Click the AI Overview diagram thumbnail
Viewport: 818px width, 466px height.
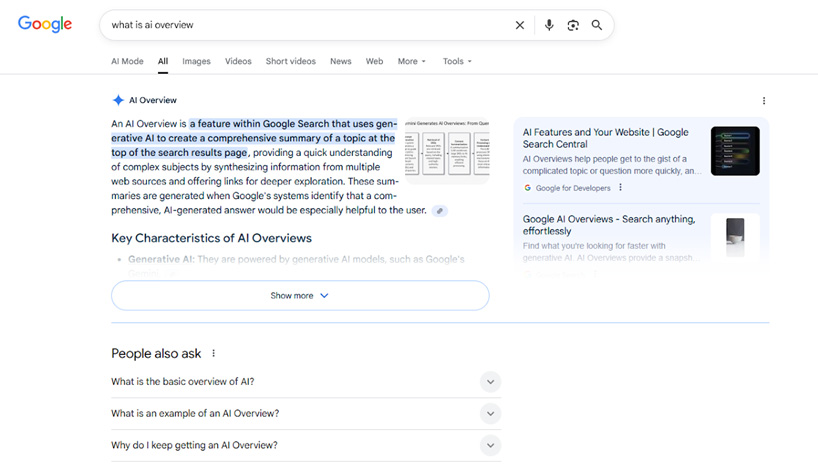447,153
